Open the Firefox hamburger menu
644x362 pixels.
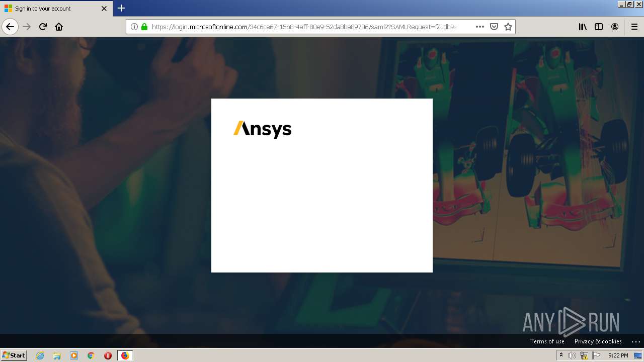point(634,27)
